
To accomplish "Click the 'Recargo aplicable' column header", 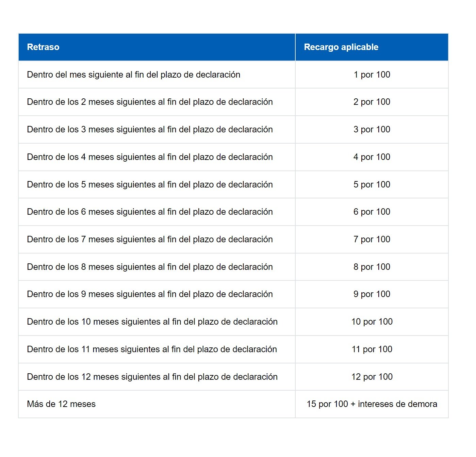I will [341, 47].
